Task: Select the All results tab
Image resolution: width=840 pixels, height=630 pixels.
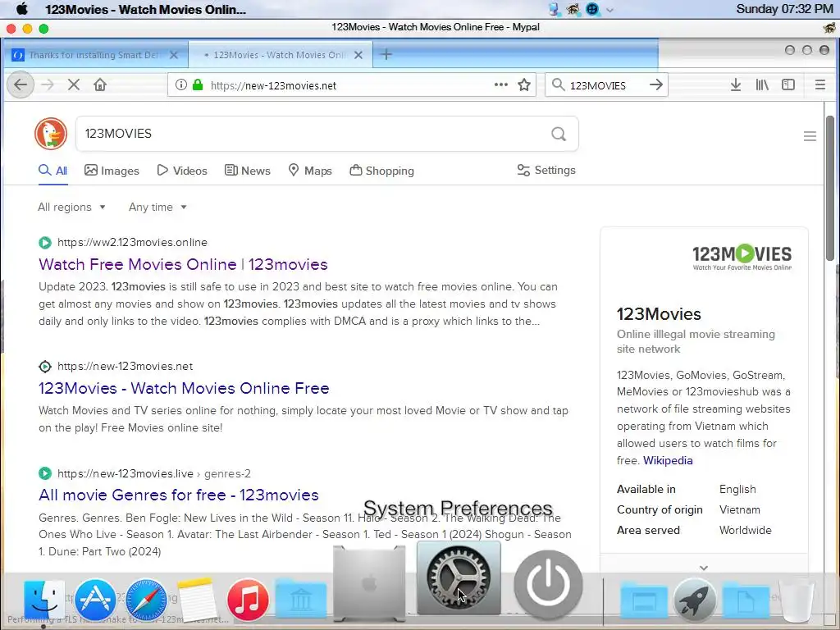Action: tap(53, 171)
